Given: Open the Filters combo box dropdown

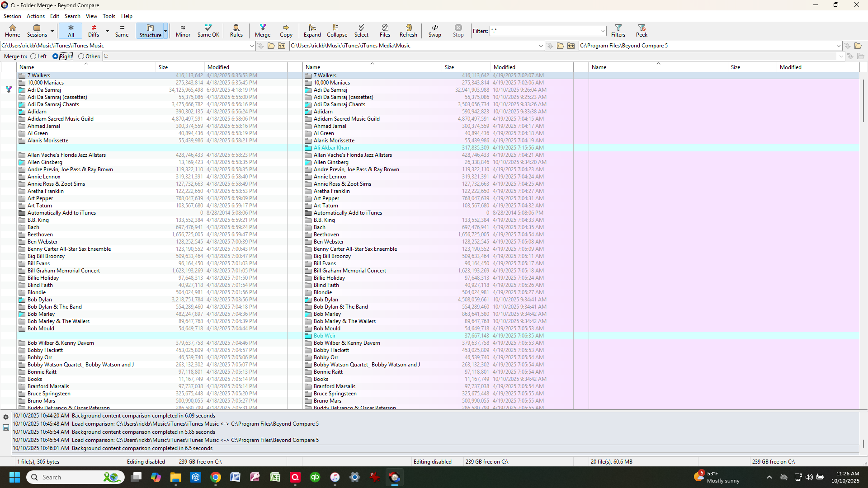Looking at the screenshot, I should (603, 31).
